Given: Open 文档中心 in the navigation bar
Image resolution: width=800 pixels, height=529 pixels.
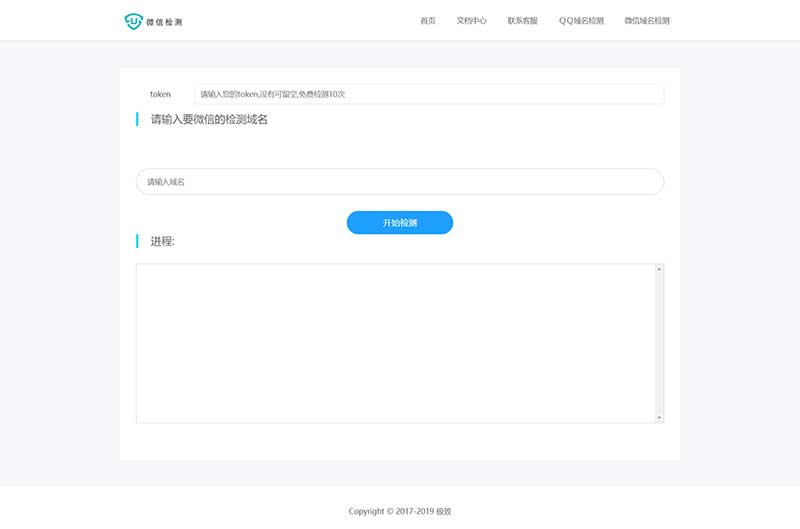Looking at the screenshot, I should point(471,20).
